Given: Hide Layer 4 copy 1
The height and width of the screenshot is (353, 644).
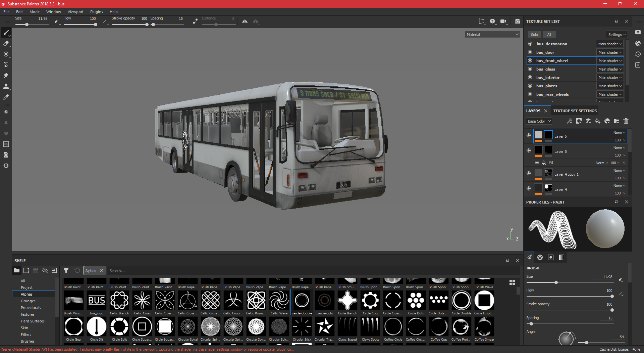Looking at the screenshot, I should click(529, 174).
